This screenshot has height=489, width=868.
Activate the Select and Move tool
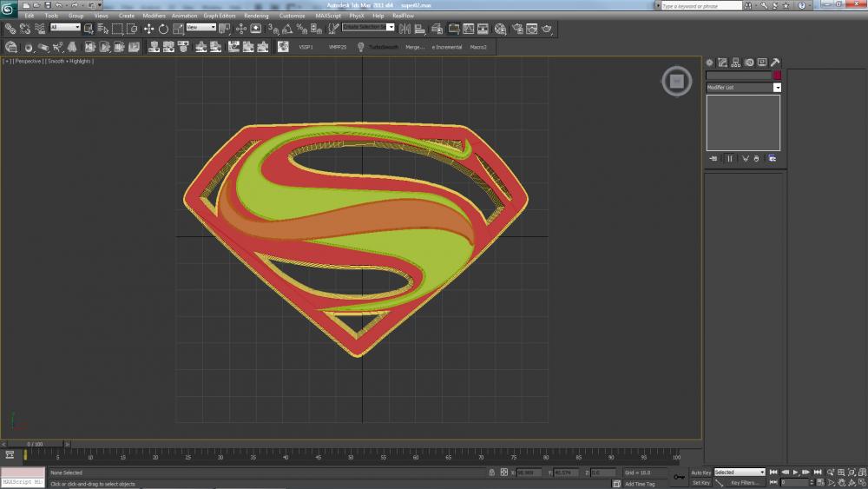point(149,29)
